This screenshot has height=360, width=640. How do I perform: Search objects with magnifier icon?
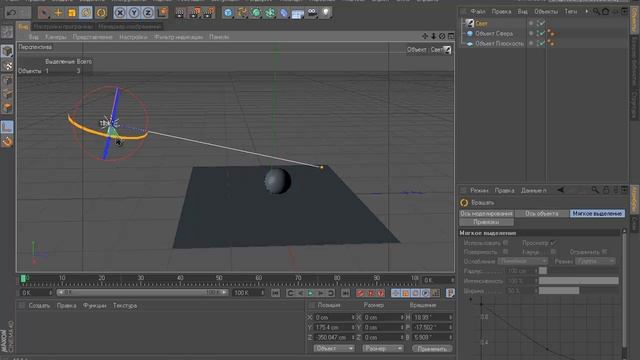(596, 11)
